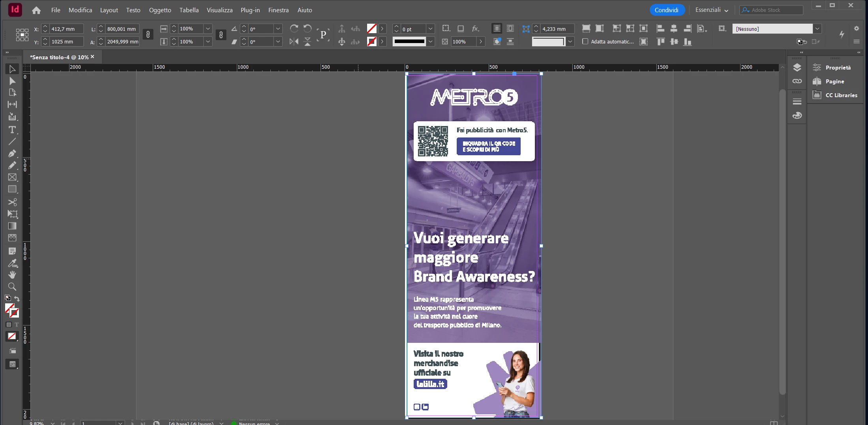Open the Stroke panel icon
The image size is (868, 425).
pyautogui.click(x=797, y=102)
